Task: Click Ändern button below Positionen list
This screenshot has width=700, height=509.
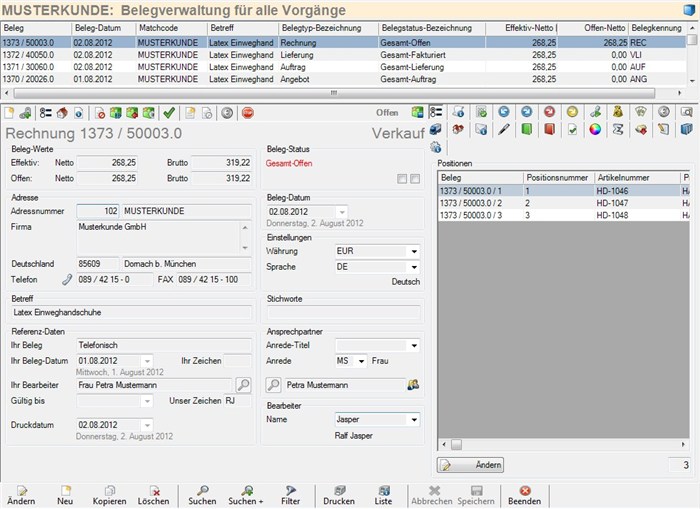Action: click(470, 465)
